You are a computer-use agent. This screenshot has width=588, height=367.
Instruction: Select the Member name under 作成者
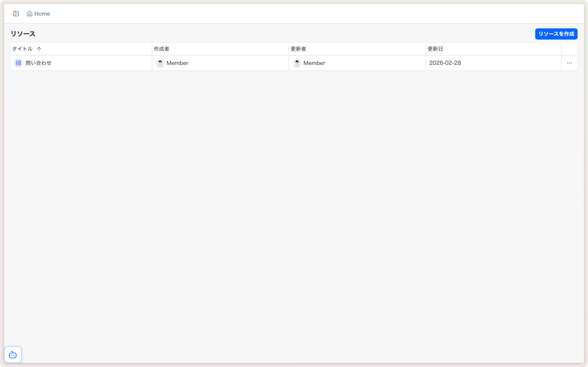[x=177, y=63]
